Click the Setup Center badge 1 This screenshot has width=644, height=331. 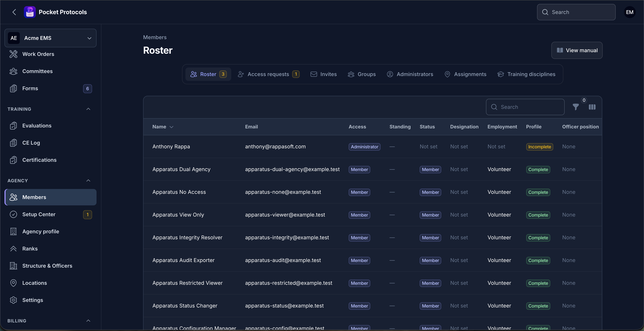click(88, 215)
